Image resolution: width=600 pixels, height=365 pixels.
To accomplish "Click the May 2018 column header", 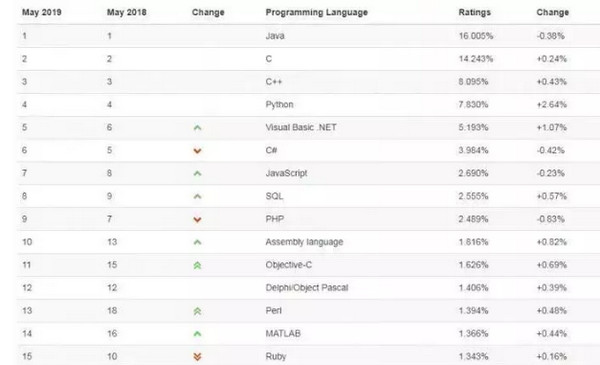I will tap(127, 12).
